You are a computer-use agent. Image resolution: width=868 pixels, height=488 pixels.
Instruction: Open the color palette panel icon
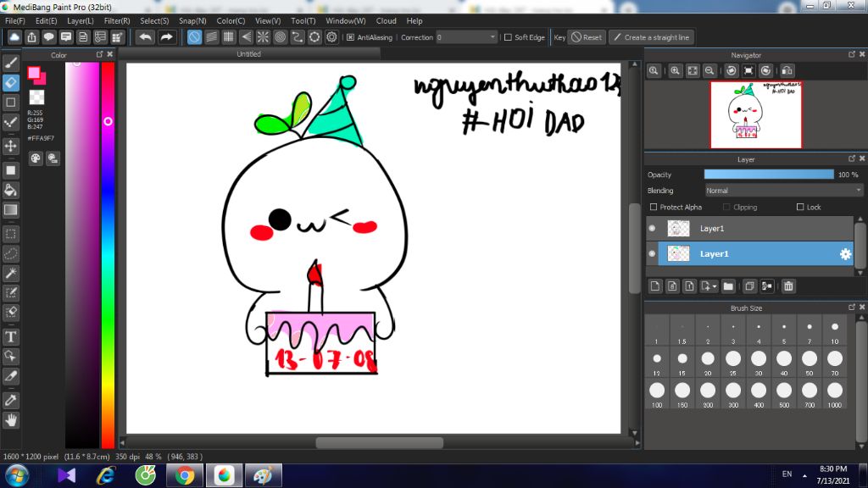tap(36, 158)
